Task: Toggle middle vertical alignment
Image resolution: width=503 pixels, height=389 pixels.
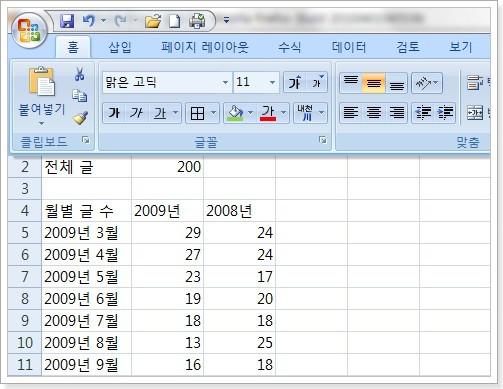Action: (x=373, y=82)
